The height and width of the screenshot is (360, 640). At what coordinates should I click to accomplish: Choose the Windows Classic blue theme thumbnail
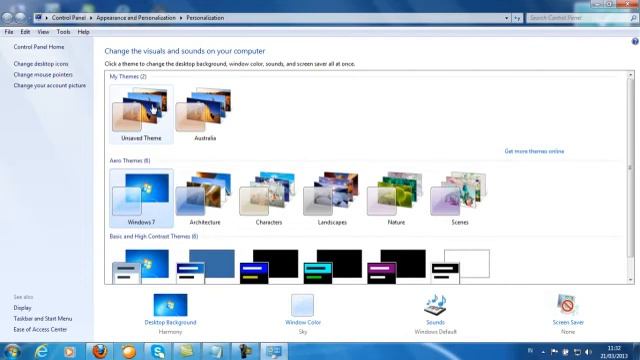coord(205,267)
